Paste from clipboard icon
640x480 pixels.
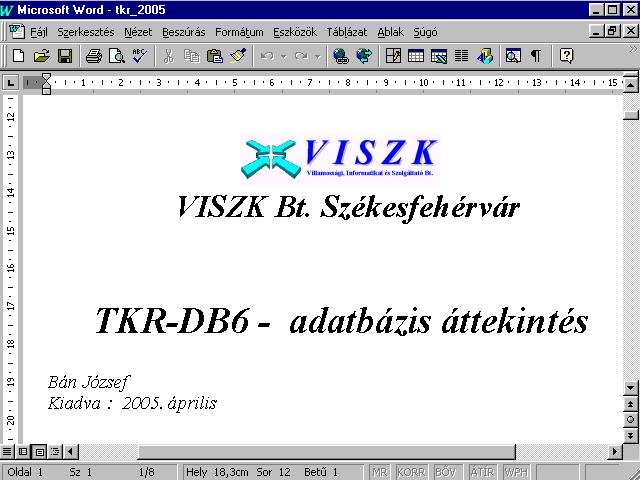click(x=215, y=56)
